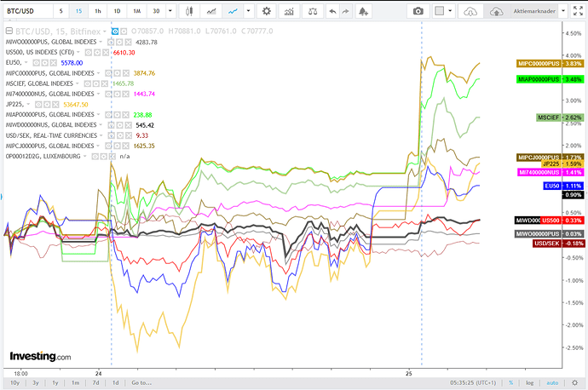Open format settings for EU50 series
This screenshot has height=390, width=588.
44,62
